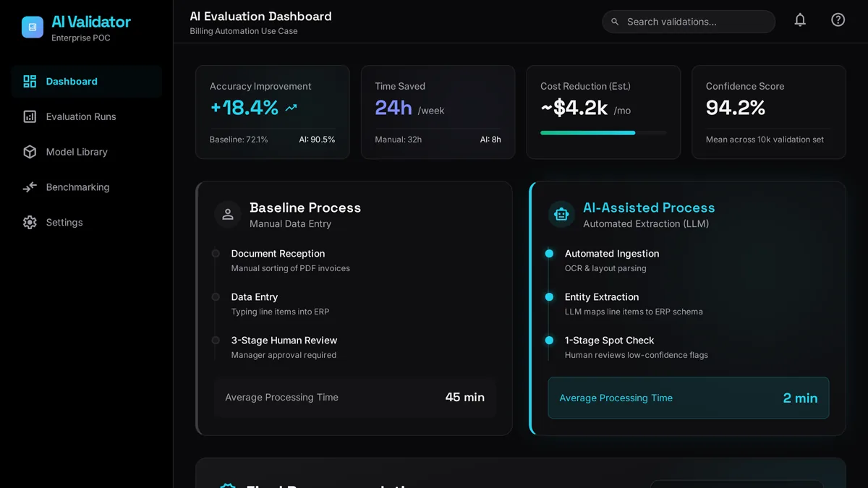Click the Model Library cube icon
Screen dimensions: 868x488
pos(30,152)
